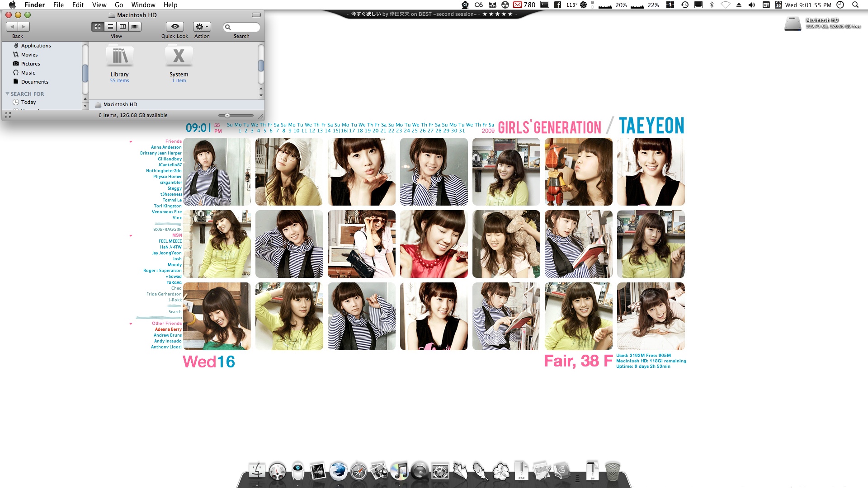Open the feather icon app in dock
Screen dimensions: 868x488
pos(480,471)
